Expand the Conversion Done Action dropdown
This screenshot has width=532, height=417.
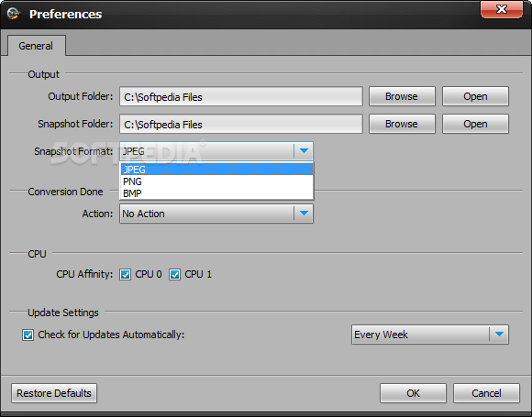tap(216, 214)
